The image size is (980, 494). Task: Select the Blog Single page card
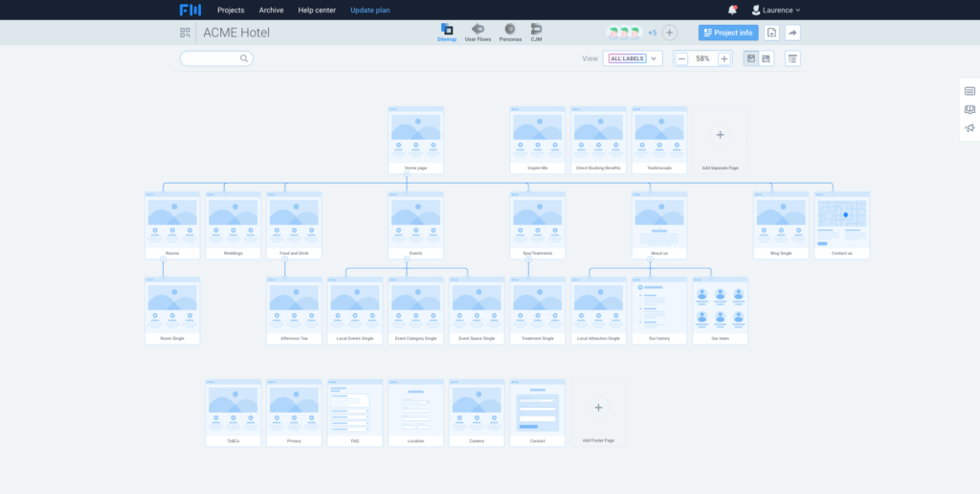781,225
